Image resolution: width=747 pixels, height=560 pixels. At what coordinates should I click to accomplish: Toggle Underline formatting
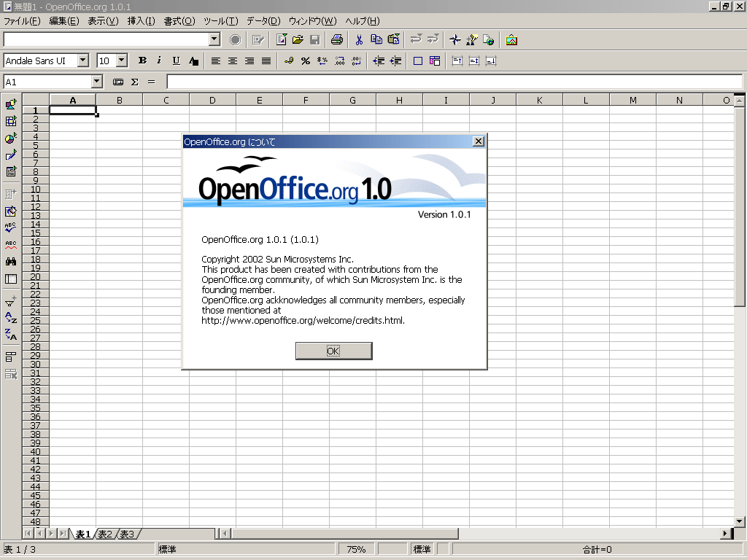177,61
